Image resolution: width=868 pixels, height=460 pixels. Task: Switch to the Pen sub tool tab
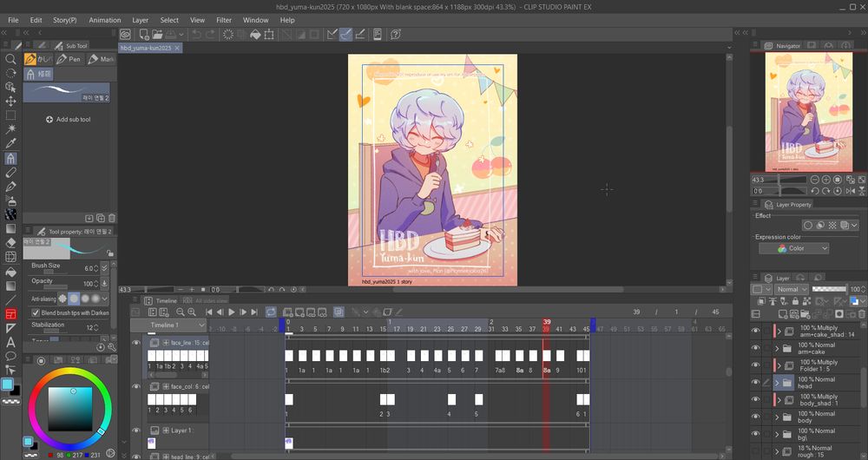[69, 60]
